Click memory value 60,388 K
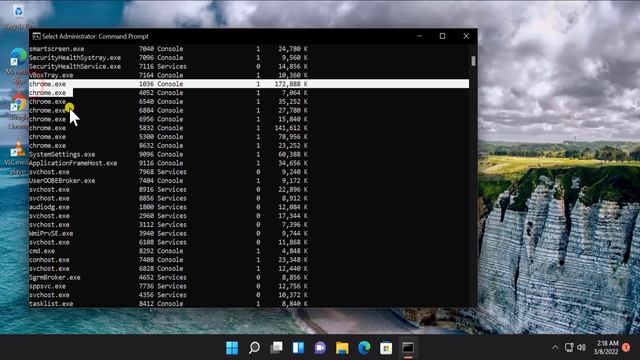Viewport: 640px width, 360px height. click(293, 155)
